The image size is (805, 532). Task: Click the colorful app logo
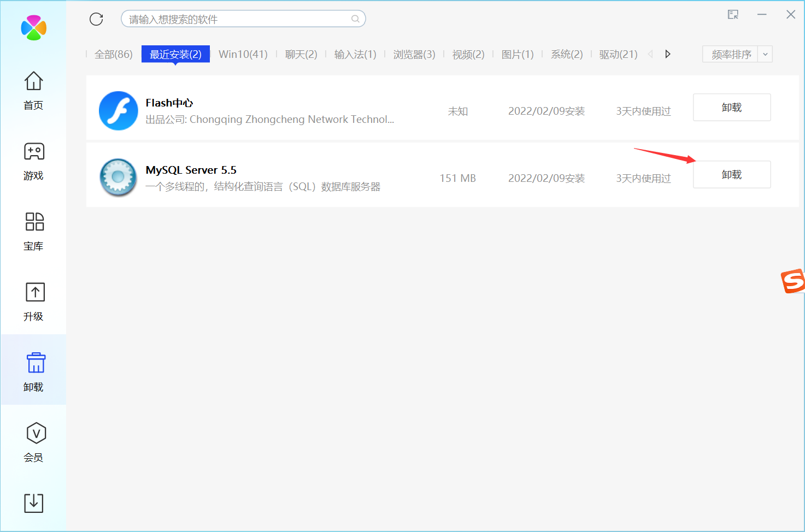33,27
